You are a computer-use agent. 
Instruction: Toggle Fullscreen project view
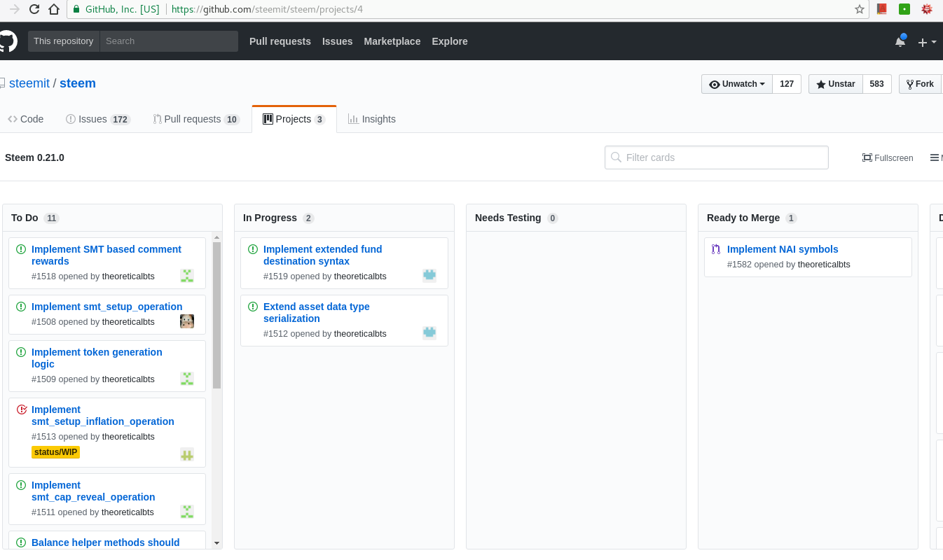tap(888, 158)
